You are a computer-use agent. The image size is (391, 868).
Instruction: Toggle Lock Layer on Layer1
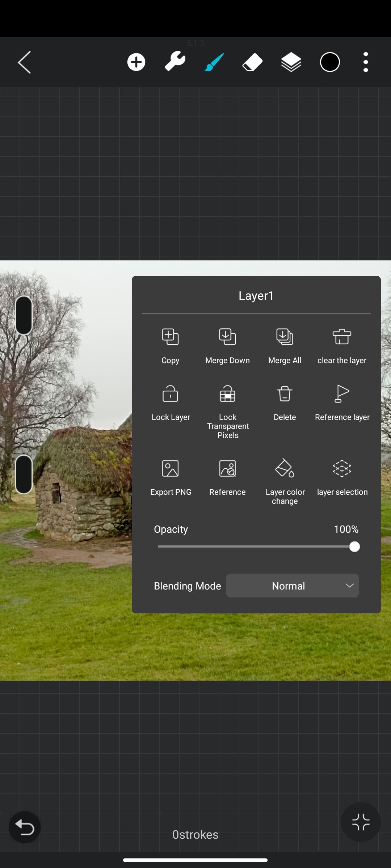(x=171, y=402)
